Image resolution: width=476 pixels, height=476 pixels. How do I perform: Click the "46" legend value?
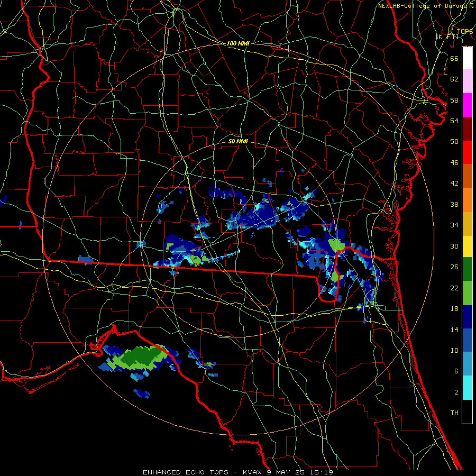[x=454, y=163]
